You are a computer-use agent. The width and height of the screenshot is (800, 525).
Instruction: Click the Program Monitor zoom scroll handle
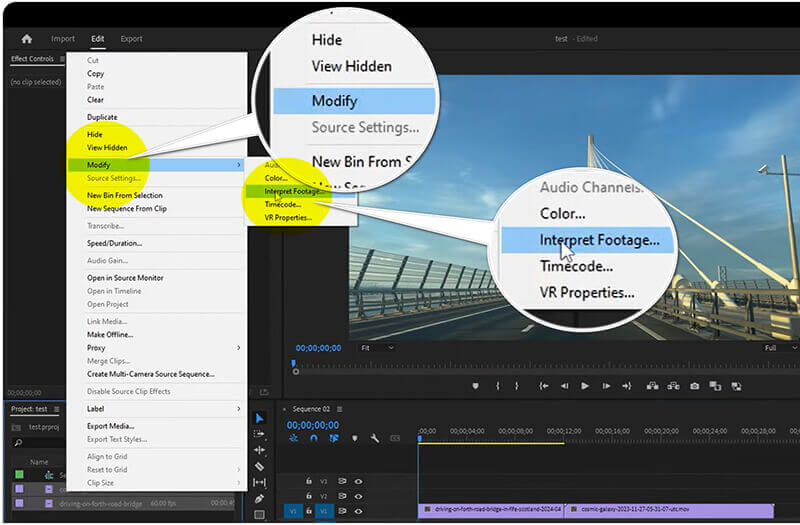point(296,371)
